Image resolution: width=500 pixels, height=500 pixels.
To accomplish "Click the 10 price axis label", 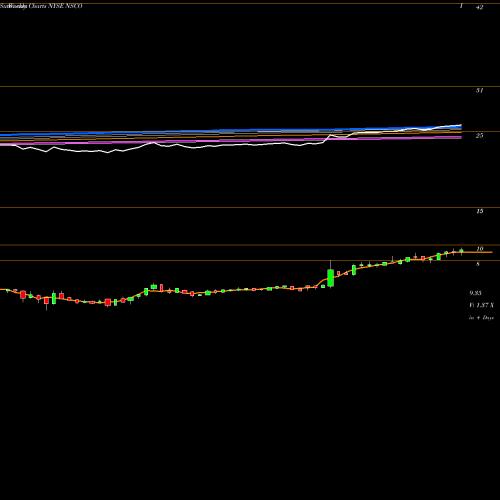I will click(479, 249).
